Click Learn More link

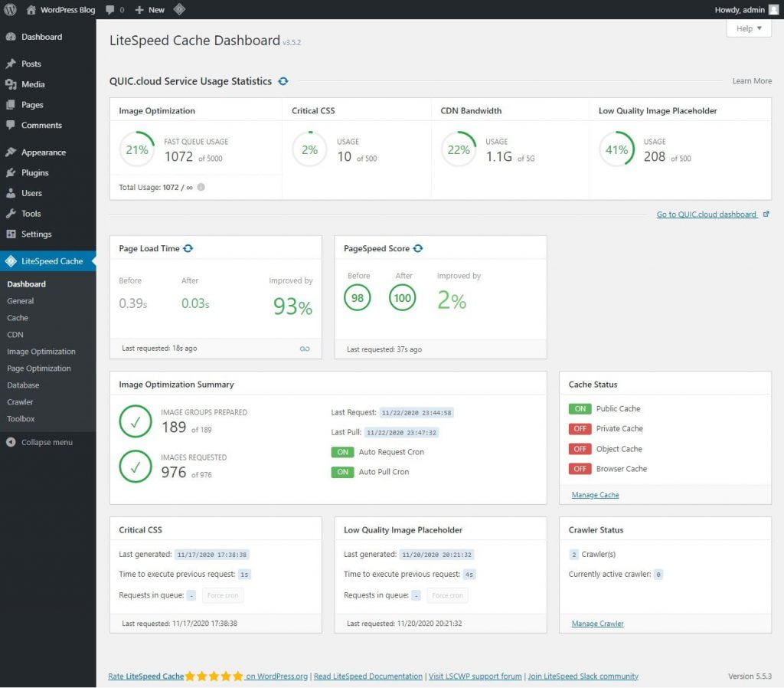(x=752, y=81)
